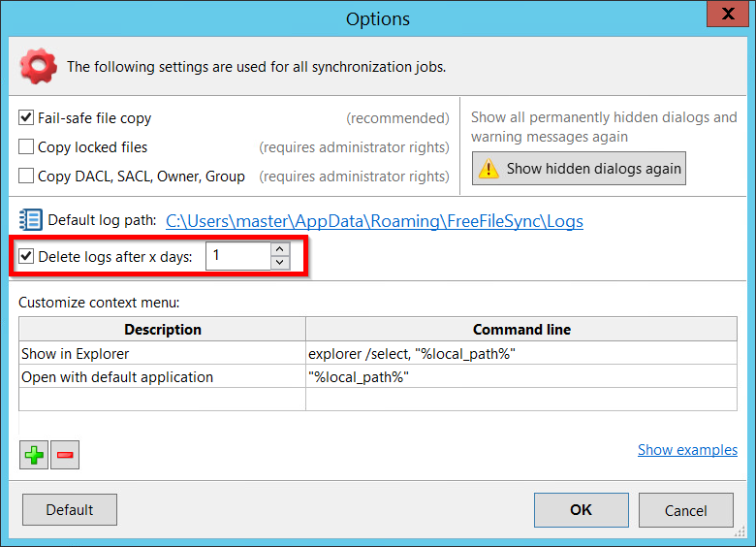Click the (recommended) hint text
The width and height of the screenshot is (756, 547).
point(397,118)
